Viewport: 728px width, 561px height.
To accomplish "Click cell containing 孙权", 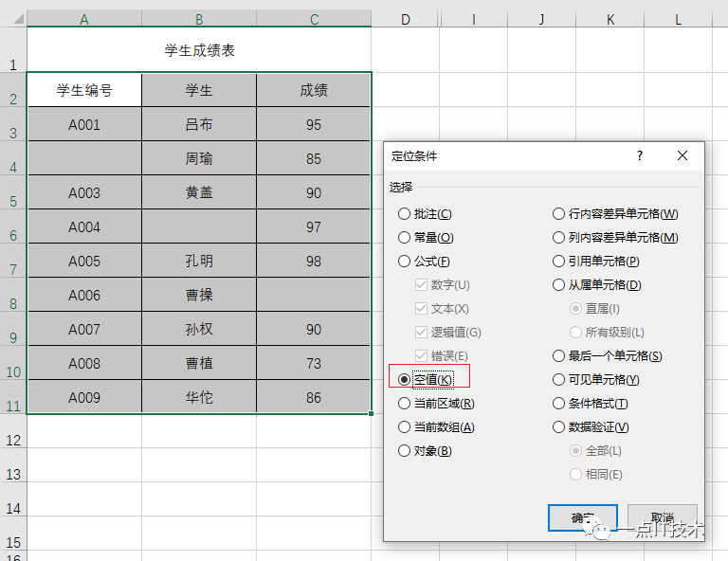I will click(x=199, y=329).
